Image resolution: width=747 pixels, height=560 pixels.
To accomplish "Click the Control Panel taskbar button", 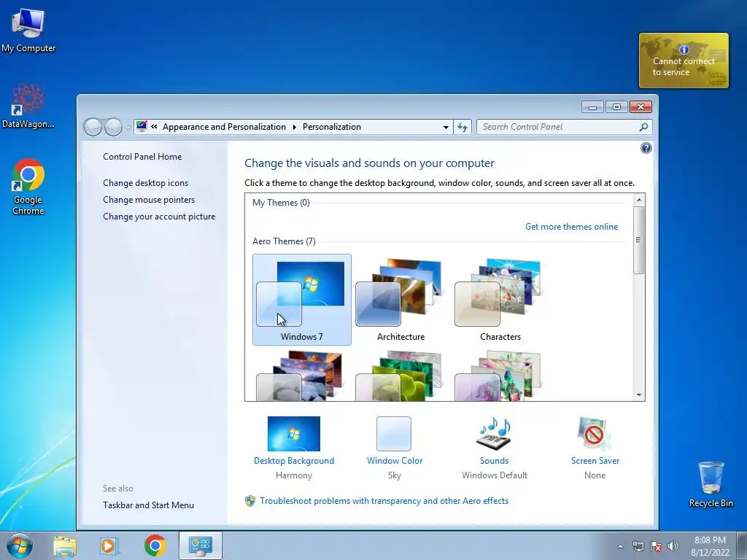I will 200,545.
